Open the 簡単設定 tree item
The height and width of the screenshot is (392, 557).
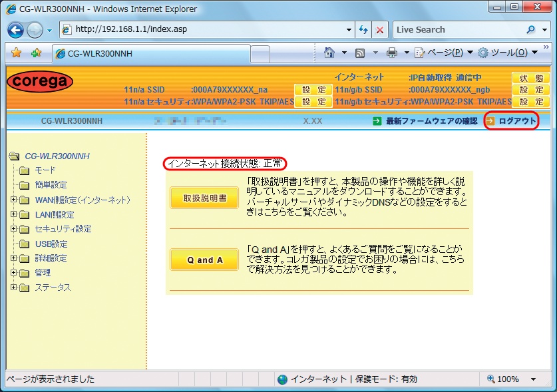point(51,185)
